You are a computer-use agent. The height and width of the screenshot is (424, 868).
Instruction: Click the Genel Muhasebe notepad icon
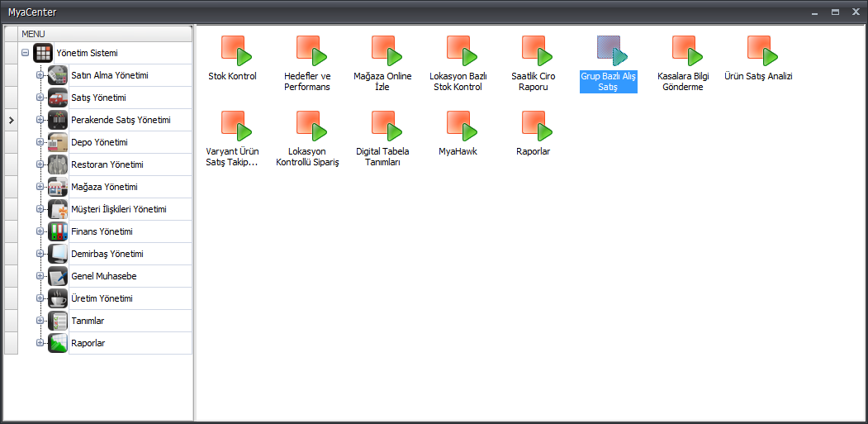58,276
